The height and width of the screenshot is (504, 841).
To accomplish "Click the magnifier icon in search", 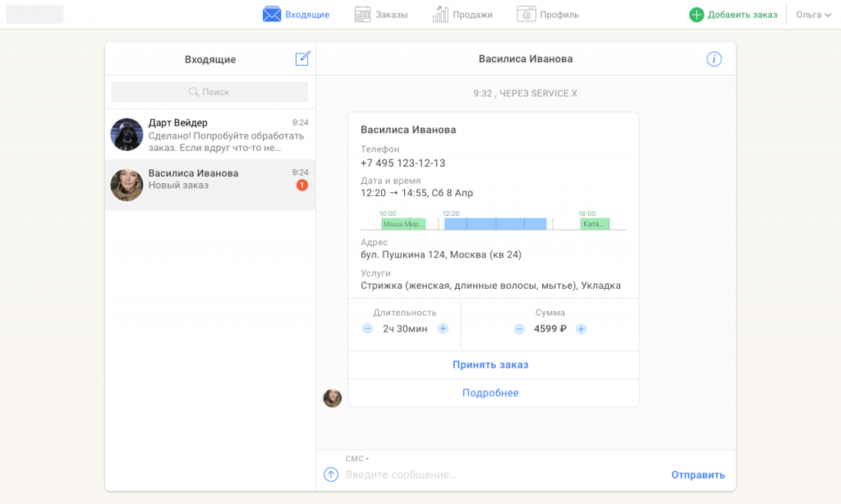I will pyautogui.click(x=194, y=92).
